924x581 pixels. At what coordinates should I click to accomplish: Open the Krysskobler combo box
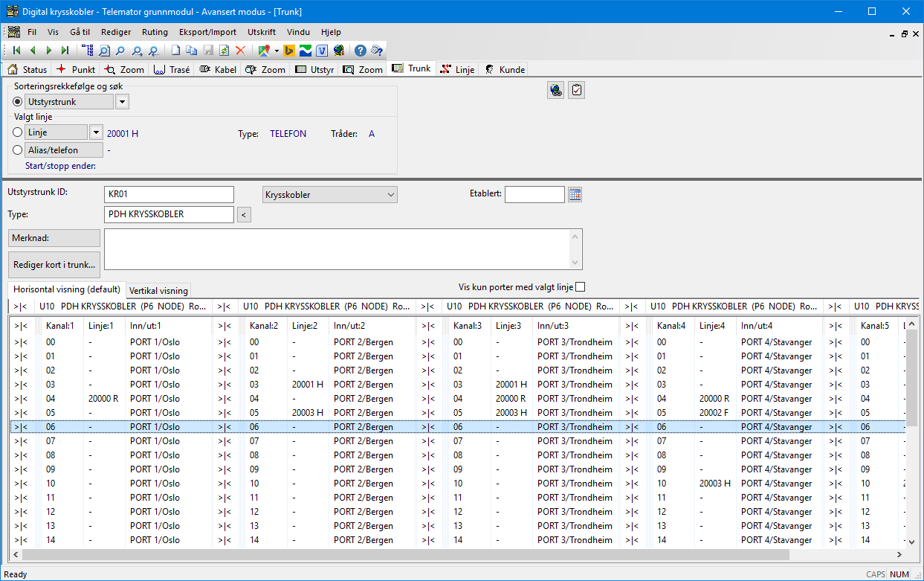330,195
